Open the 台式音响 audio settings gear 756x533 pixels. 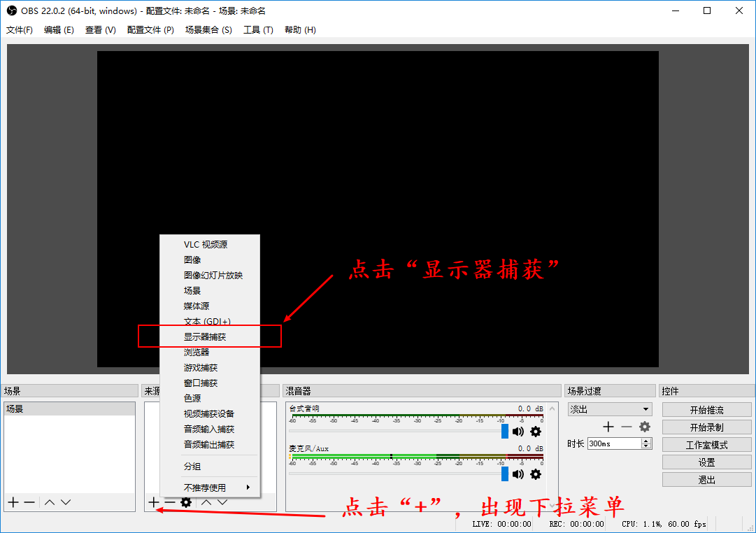tap(536, 431)
